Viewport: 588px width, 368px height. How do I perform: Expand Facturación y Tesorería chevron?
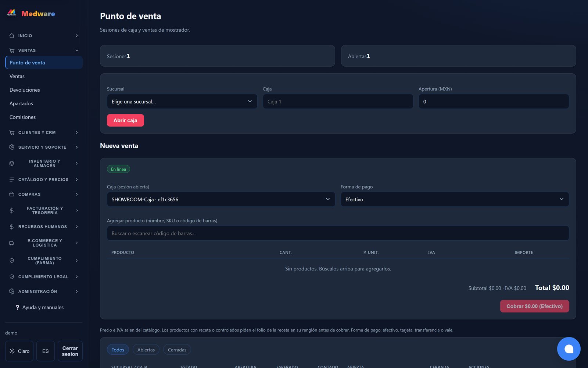[x=77, y=210]
